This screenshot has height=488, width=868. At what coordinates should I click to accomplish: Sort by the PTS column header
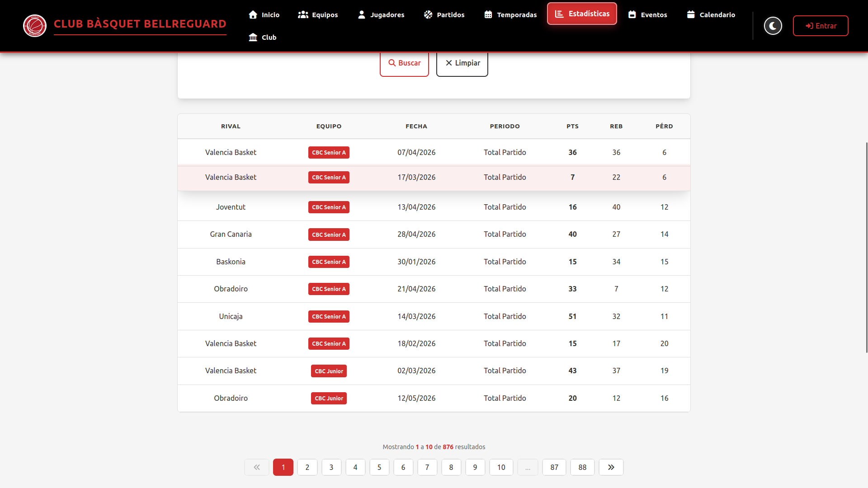572,126
